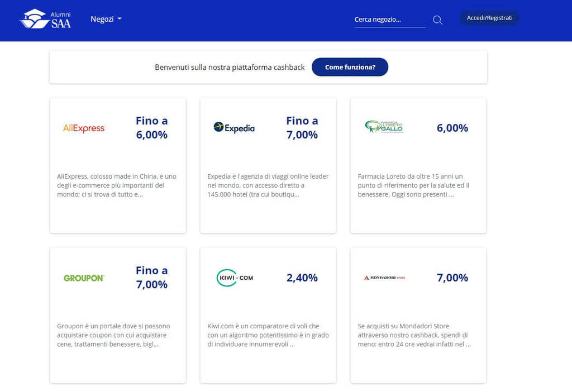Screen dimensions: 572x392
Task: Focus the Cerca negozio search field
Action: coord(389,20)
